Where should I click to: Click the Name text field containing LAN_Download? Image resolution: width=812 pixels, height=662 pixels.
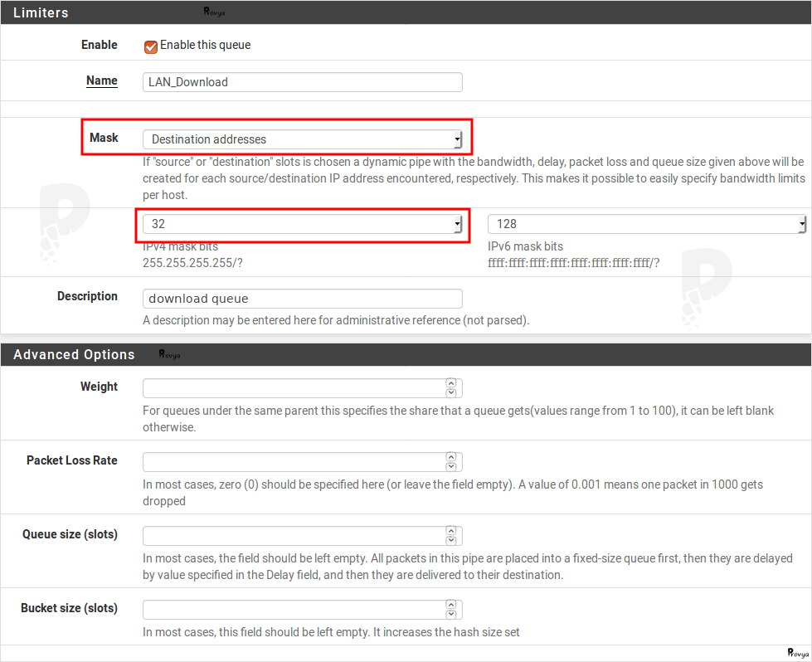pyautogui.click(x=302, y=82)
